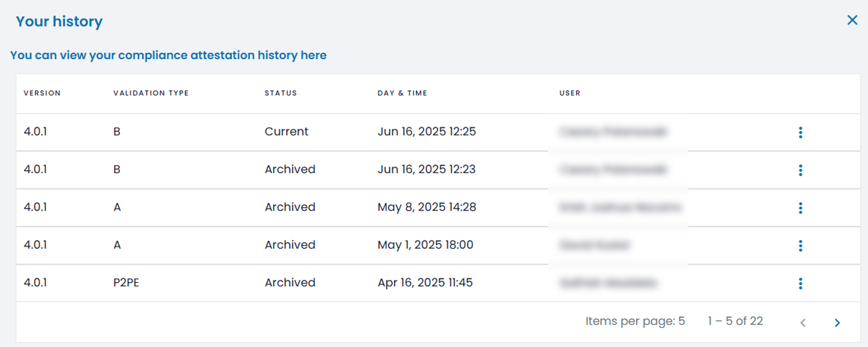Close the Your history panel
The width and height of the screenshot is (868, 347).
tap(852, 20)
